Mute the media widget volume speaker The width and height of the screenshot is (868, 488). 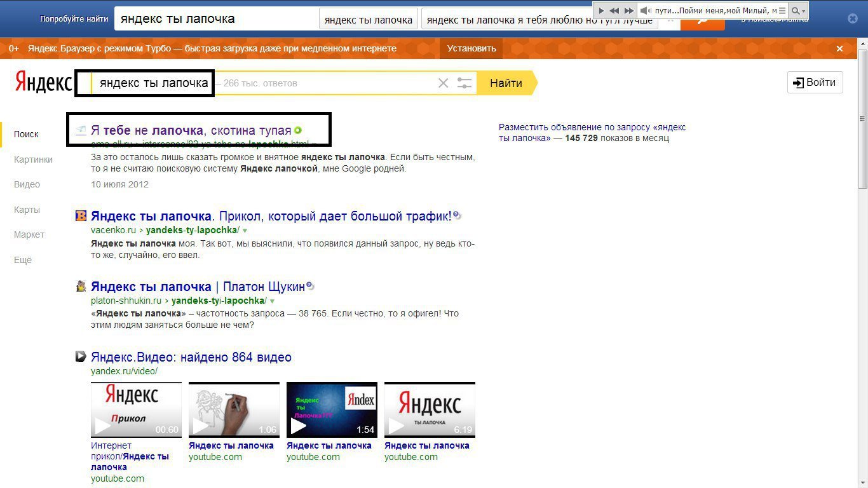click(646, 11)
